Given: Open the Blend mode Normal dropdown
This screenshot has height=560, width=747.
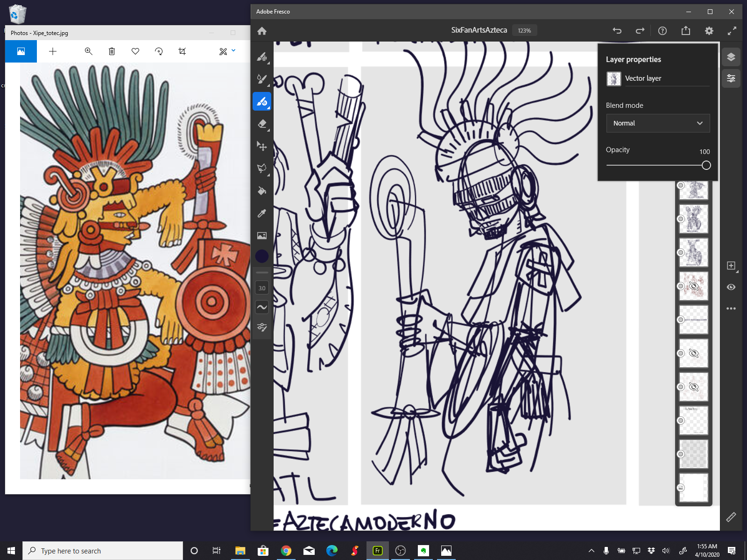Looking at the screenshot, I should (658, 123).
